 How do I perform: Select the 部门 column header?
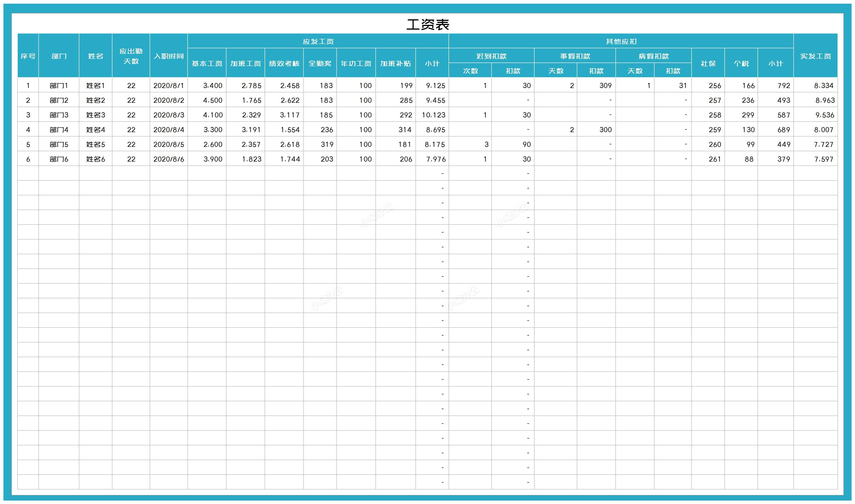[x=59, y=56]
